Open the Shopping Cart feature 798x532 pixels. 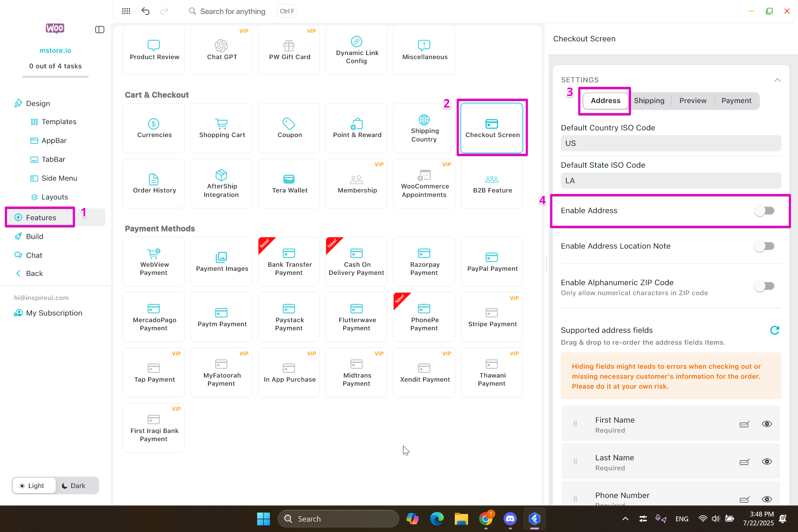click(x=221, y=128)
